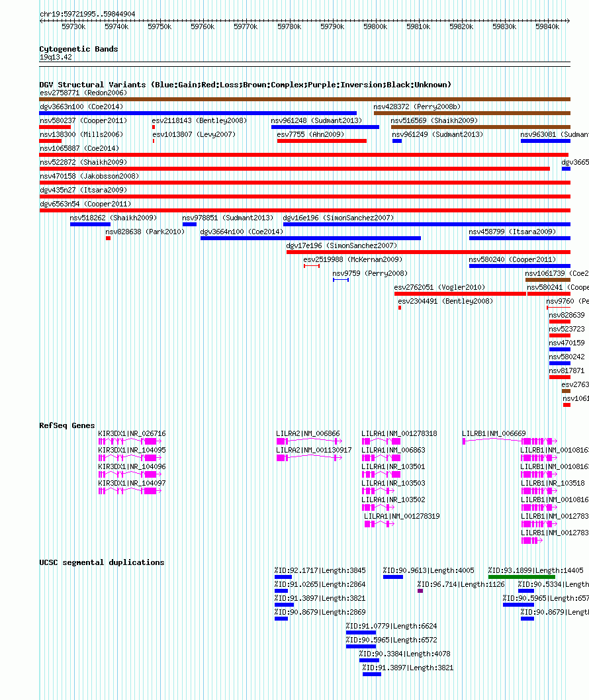Click nsv978851 (Sudmant2013) label
Image resolution: width=589 pixels, height=700 pixels.
click(x=227, y=218)
